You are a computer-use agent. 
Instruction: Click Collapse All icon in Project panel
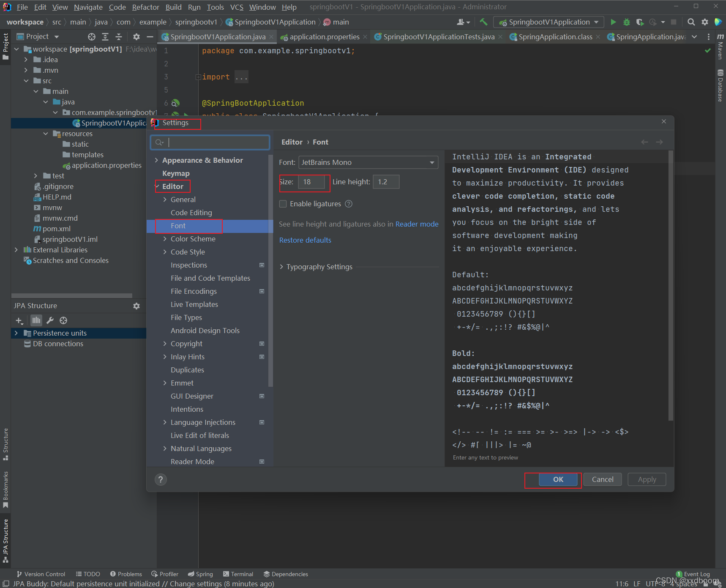[x=119, y=37]
